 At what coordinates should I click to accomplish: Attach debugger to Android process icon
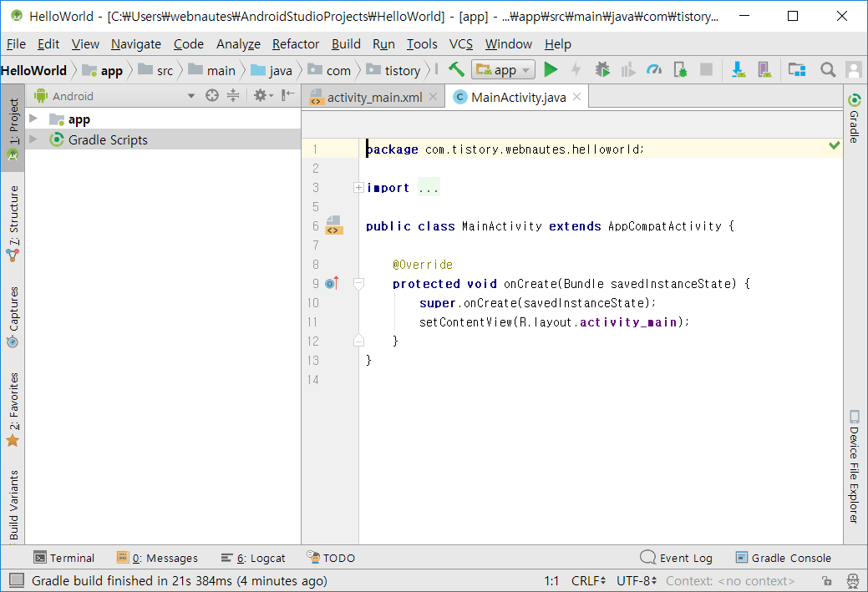(x=680, y=69)
